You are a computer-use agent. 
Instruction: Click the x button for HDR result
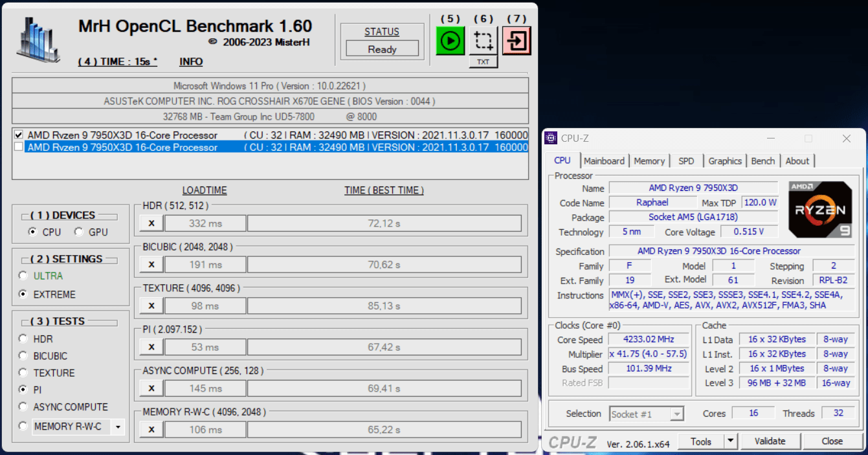click(151, 223)
